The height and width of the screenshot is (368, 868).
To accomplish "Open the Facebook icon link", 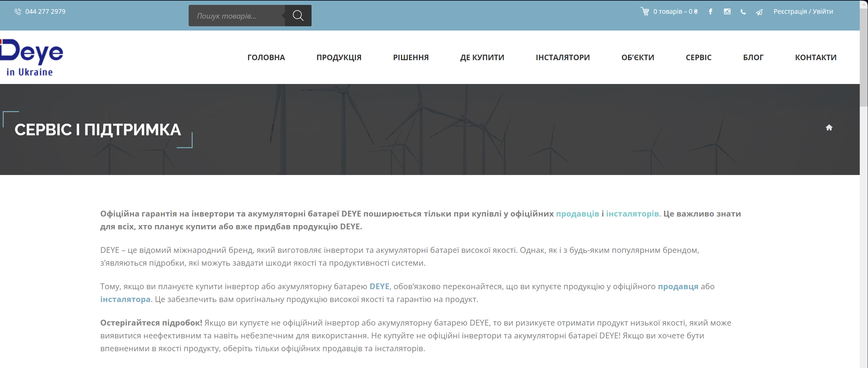I will [x=710, y=11].
